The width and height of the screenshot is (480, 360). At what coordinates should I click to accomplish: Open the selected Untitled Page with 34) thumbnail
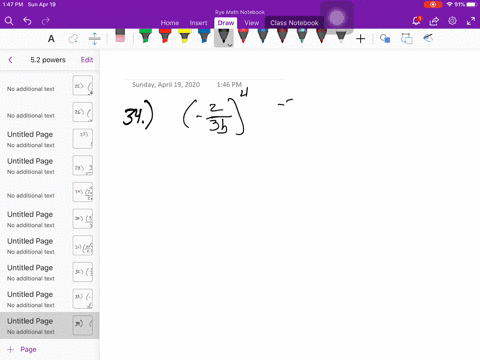(50, 326)
